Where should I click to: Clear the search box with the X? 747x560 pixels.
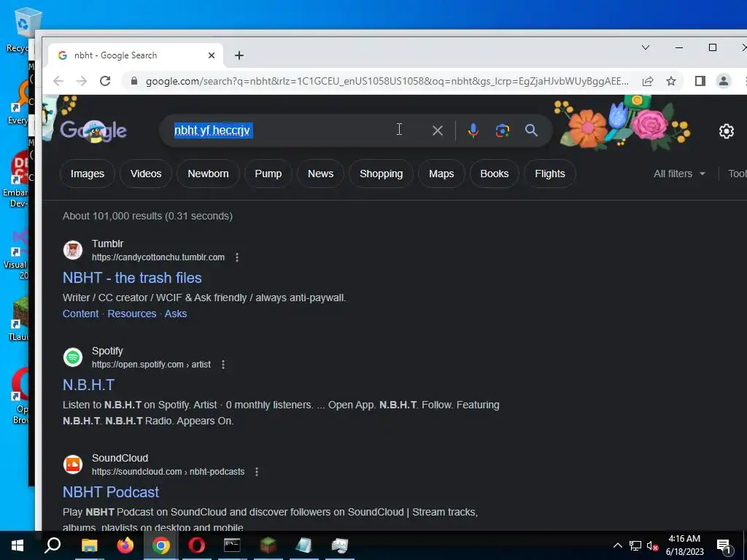pos(438,131)
